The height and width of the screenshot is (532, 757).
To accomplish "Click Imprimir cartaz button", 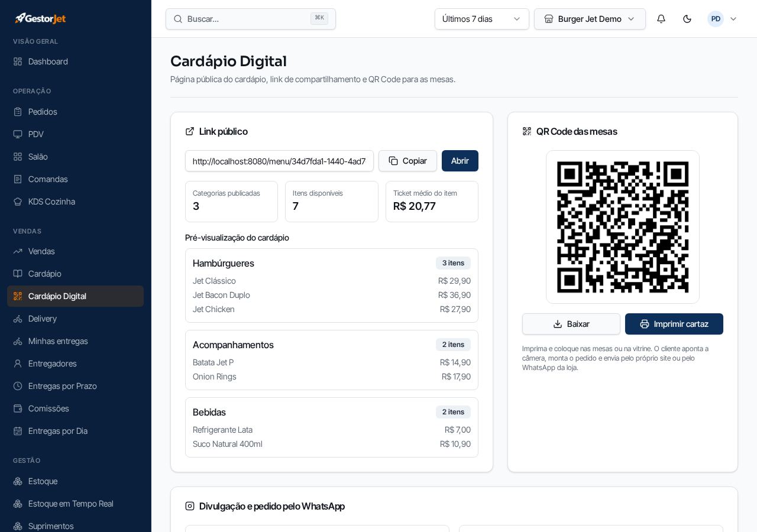I will (x=674, y=324).
